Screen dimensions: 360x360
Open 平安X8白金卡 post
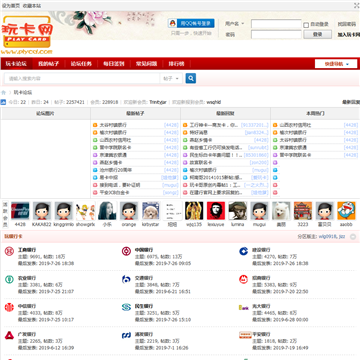tap(114, 192)
